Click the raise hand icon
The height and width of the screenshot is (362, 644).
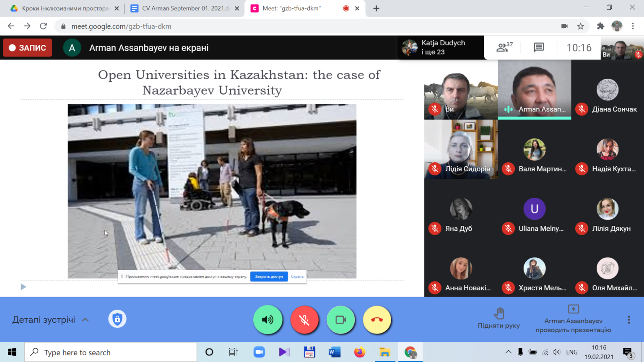[499, 313]
